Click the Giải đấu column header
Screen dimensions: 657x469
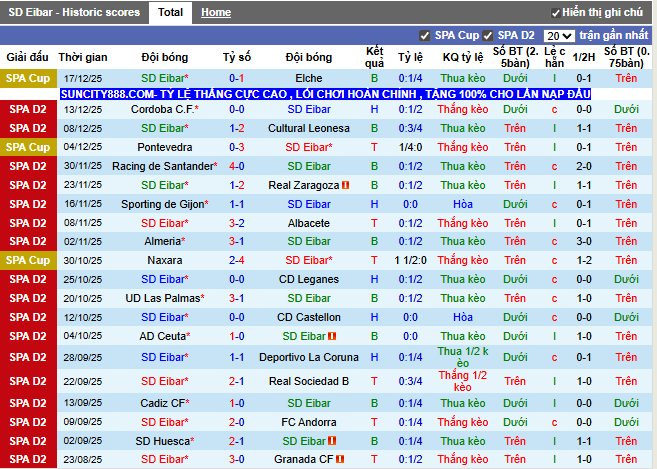[28, 57]
